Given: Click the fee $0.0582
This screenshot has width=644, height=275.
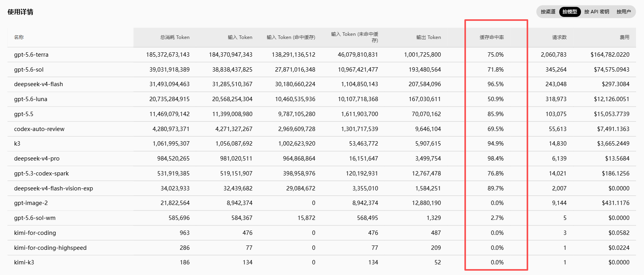Looking at the screenshot, I should pyautogui.click(x=619, y=233).
